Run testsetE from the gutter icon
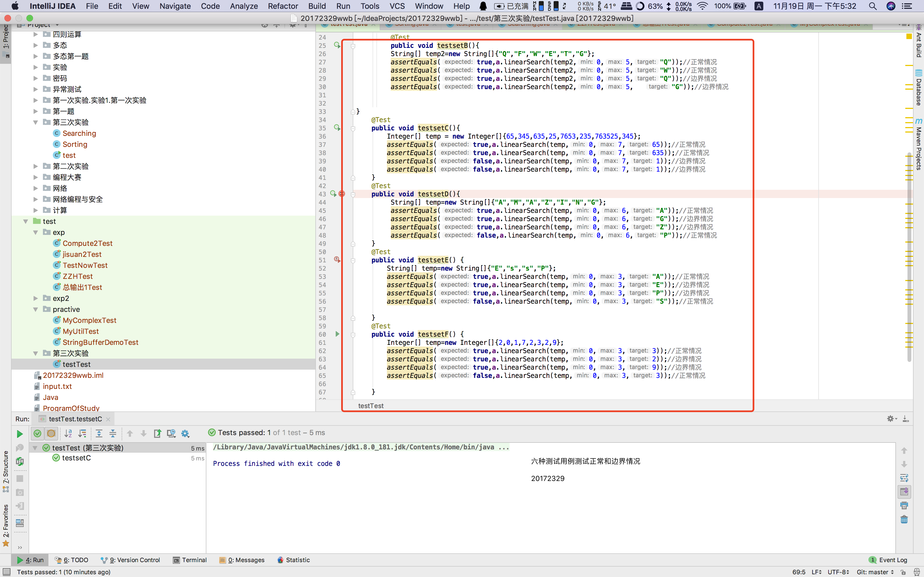 pyautogui.click(x=337, y=260)
